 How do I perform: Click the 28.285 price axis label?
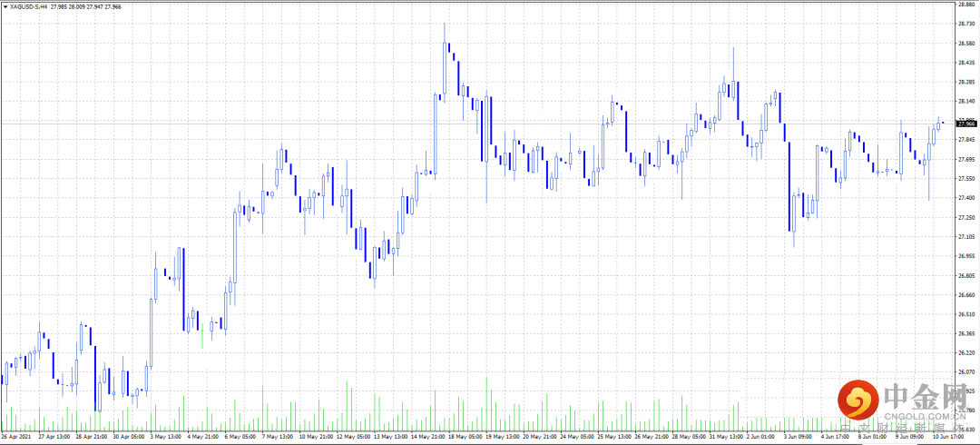(966, 82)
